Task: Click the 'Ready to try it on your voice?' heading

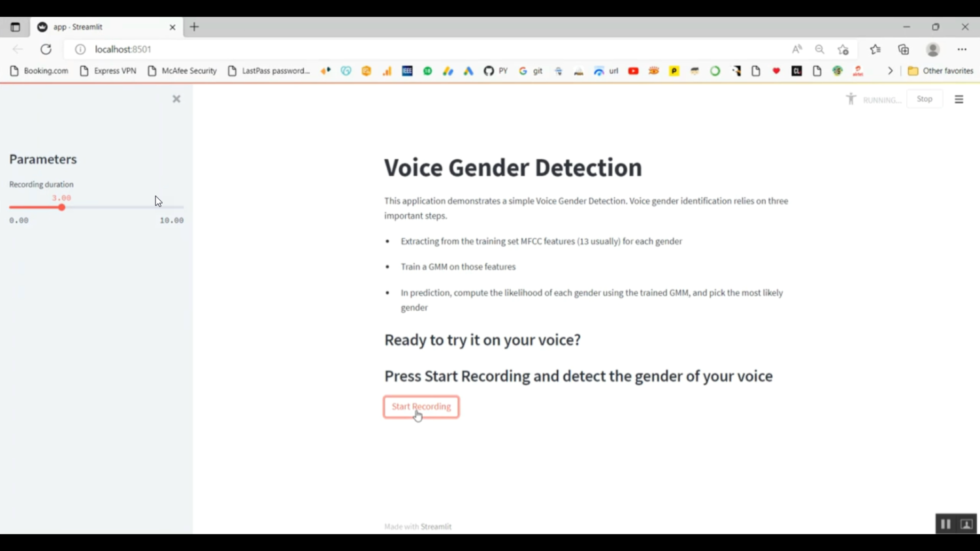Action: click(x=482, y=340)
